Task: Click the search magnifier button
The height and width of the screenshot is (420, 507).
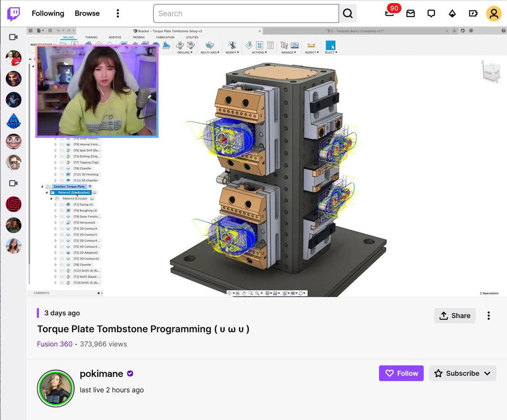Action: click(348, 14)
